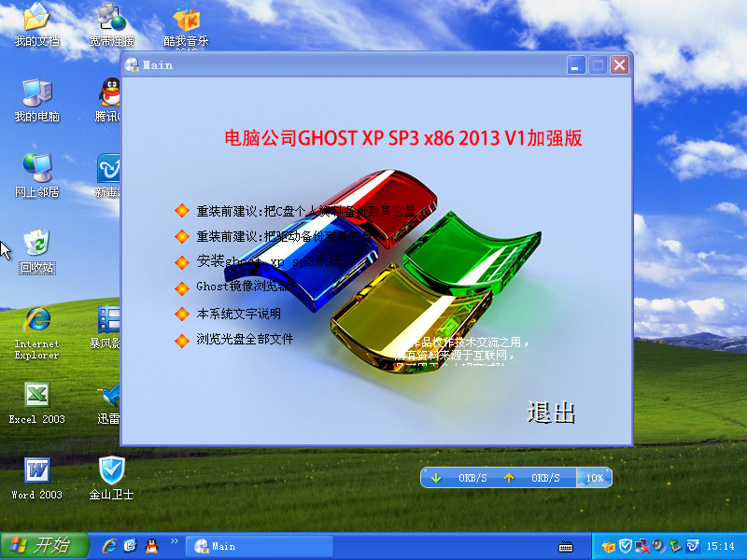Launch 酷我音乐 from the desktop
747x560 pixels.
186,25
